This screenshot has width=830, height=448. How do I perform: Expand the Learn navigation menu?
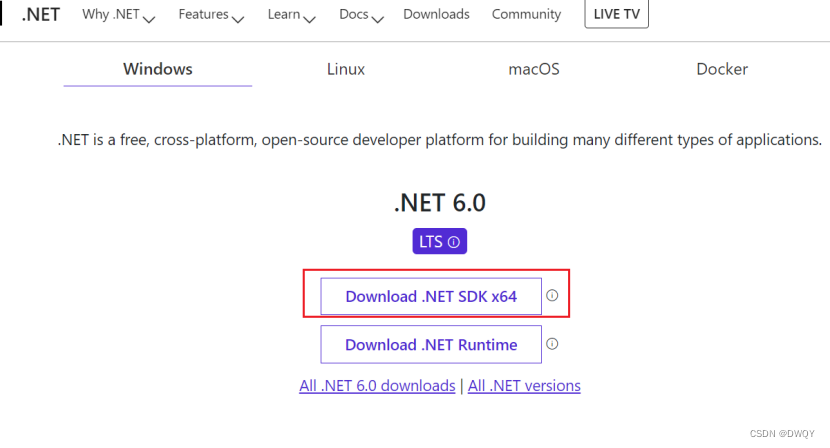click(x=292, y=15)
